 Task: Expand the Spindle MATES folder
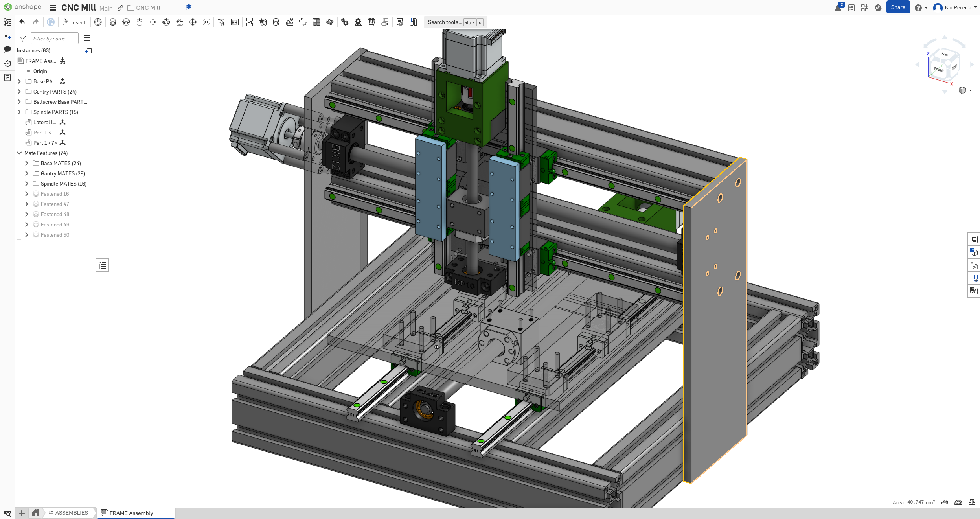click(27, 184)
